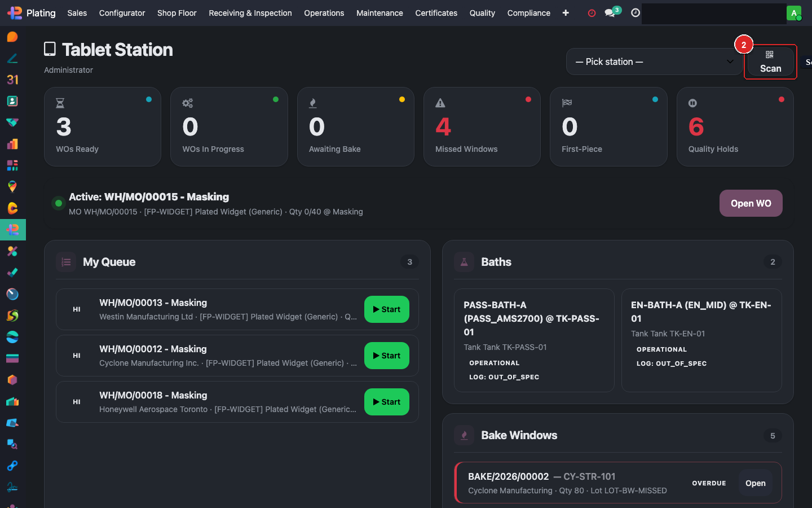The height and width of the screenshot is (508, 812).
Task: Click the calendar 31 sidebar icon
Action: (x=12, y=80)
